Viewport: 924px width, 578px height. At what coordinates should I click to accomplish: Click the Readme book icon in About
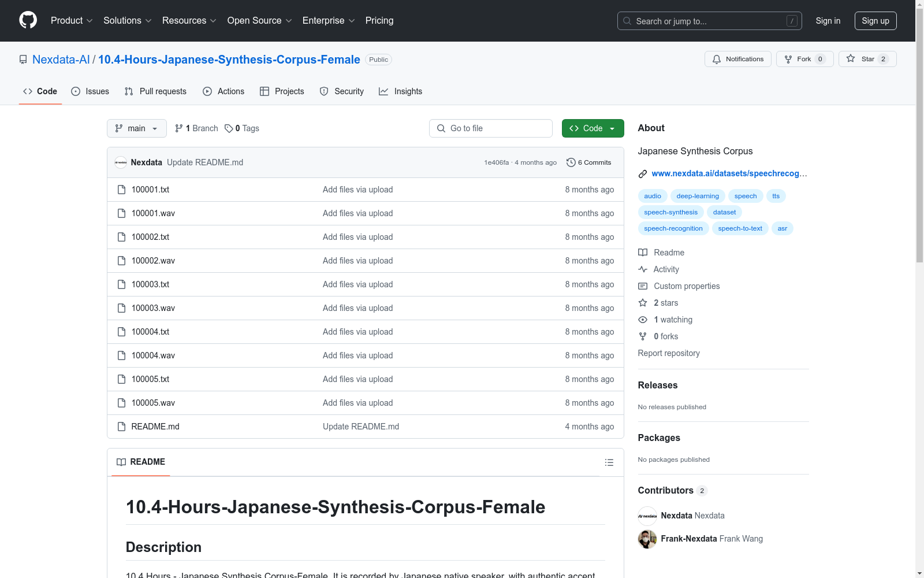(643, 253)
